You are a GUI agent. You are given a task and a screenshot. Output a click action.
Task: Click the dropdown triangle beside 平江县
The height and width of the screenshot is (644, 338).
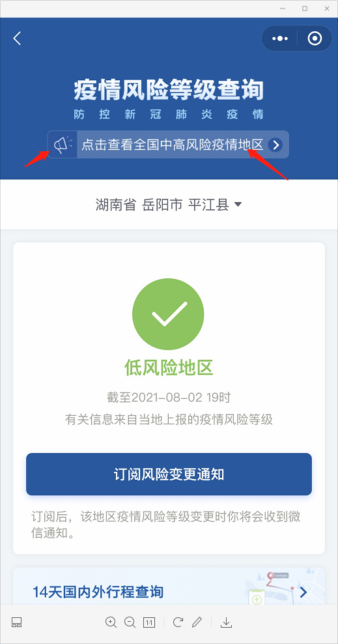238,205
